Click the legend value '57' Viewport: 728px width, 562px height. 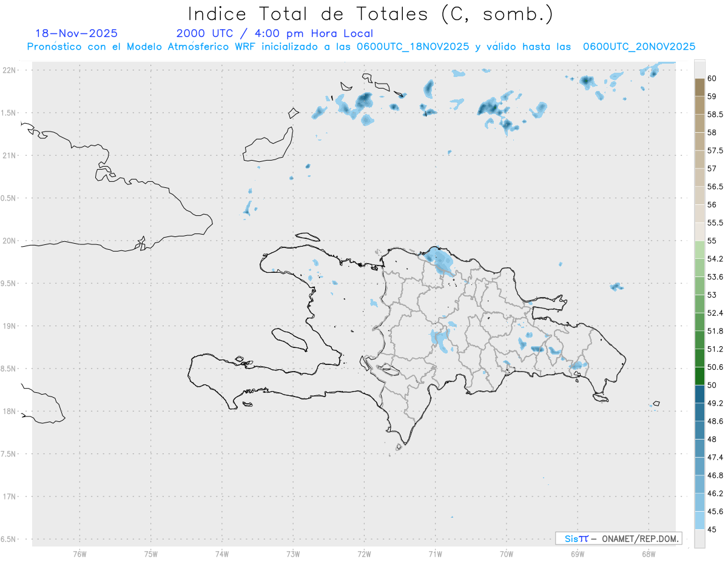point(712,169)
